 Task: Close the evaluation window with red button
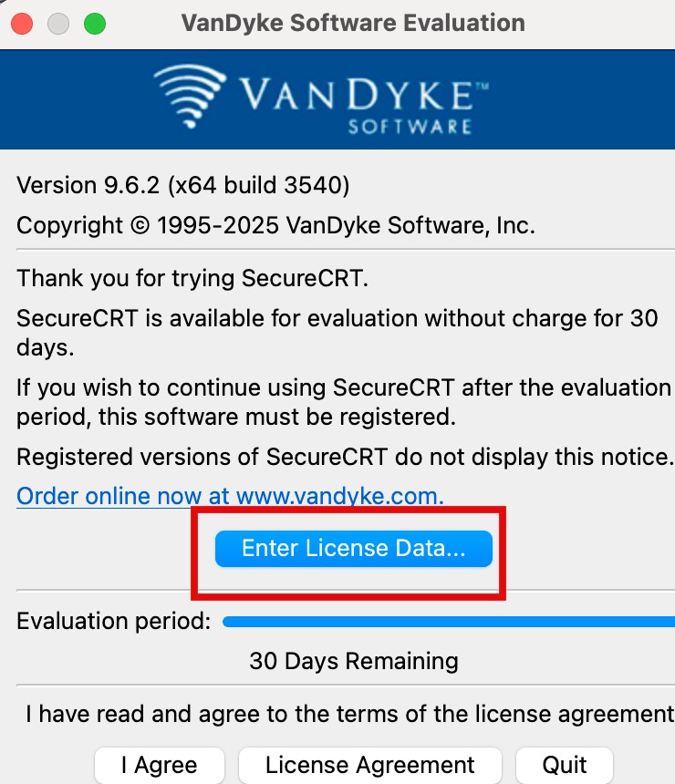(23, 23)
